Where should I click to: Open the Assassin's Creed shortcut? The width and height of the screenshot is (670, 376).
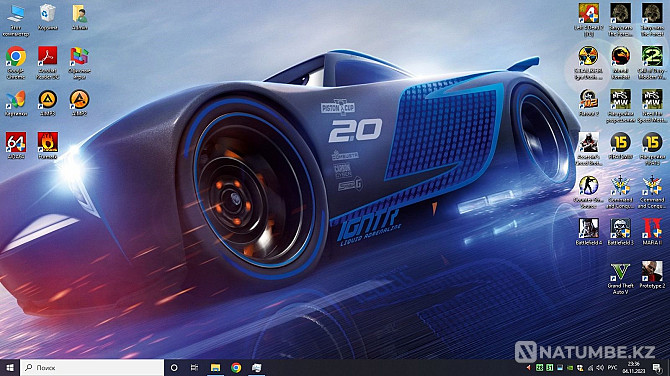588,149
